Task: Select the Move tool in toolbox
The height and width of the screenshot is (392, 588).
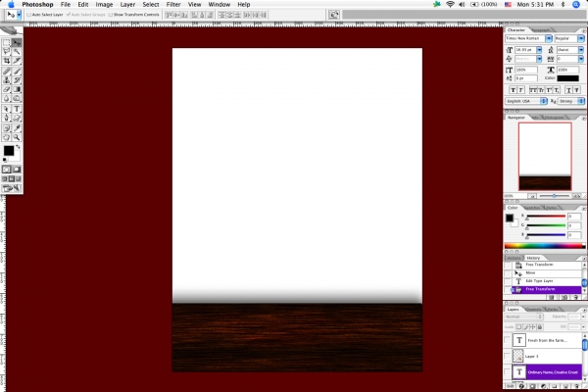Action: click(x=17, y=42)
